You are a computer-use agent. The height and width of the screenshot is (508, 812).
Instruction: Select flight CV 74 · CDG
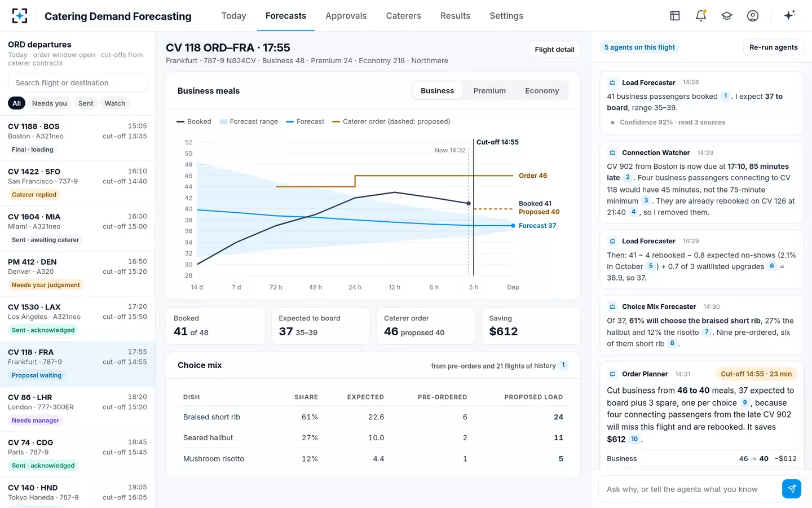pos(77,454)
